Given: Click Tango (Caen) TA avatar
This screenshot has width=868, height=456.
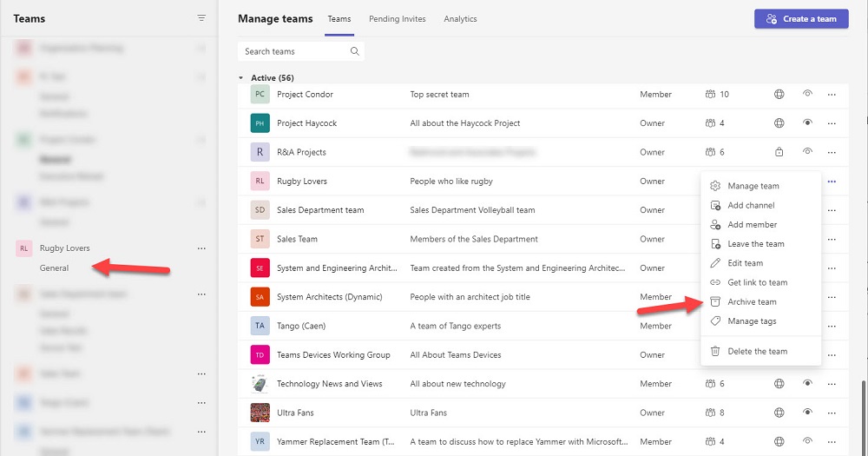Looking at the screenshot, I should tap(260, 326).
